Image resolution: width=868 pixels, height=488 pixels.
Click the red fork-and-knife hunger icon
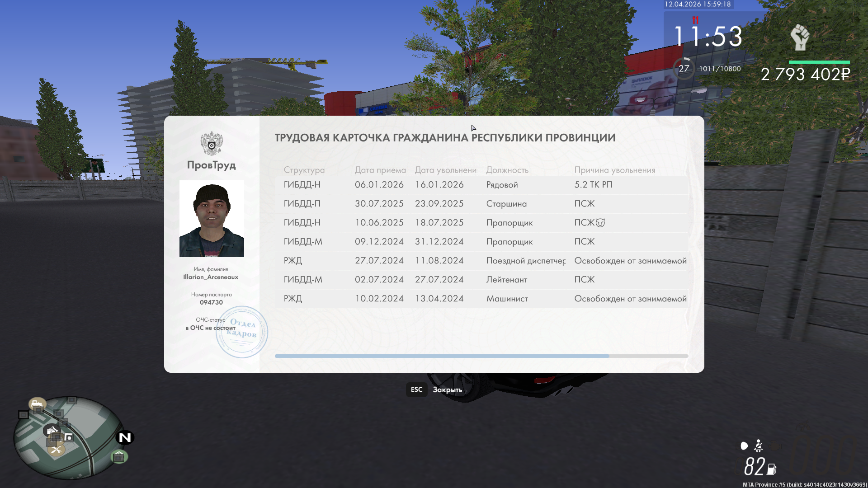pos(695,20)
